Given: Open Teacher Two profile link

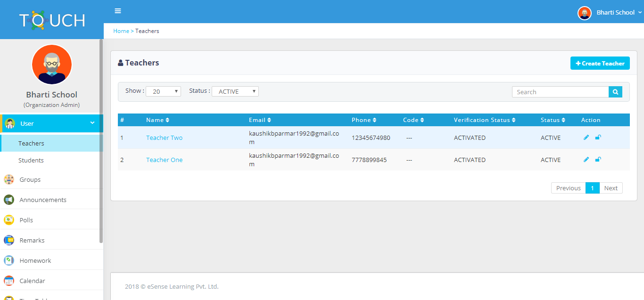Looking at the screenshot, I should coord(164,138).
